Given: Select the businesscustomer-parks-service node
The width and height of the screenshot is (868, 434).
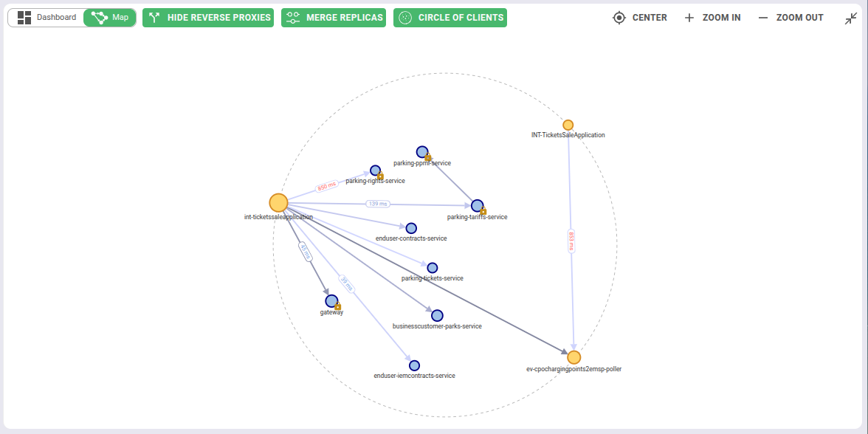Looking at the screenshot, I should (437, 315).
